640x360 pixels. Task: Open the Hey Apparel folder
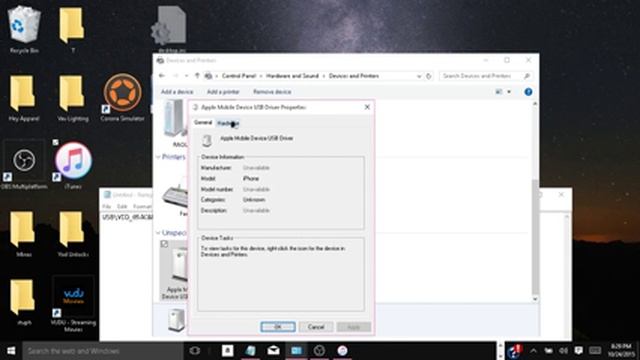click(24, 98)
